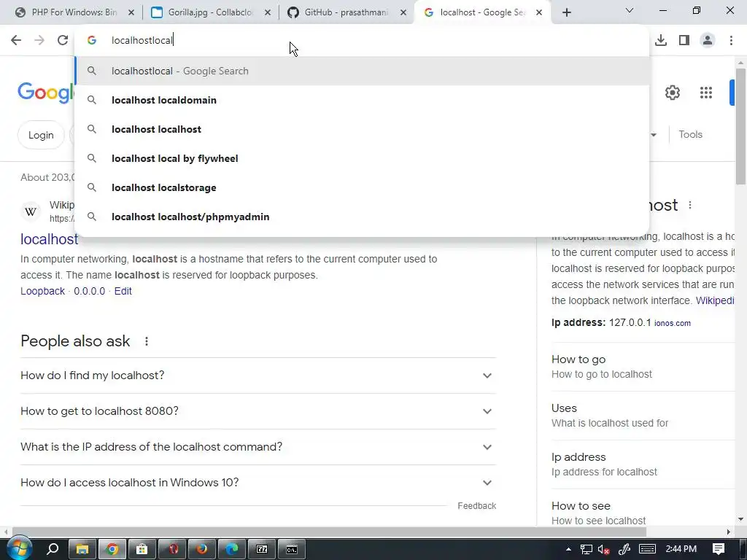Expand 'How do I access localhost in Windows 10?'
This screenshot has width=747, height=560.
coord(258,483)
